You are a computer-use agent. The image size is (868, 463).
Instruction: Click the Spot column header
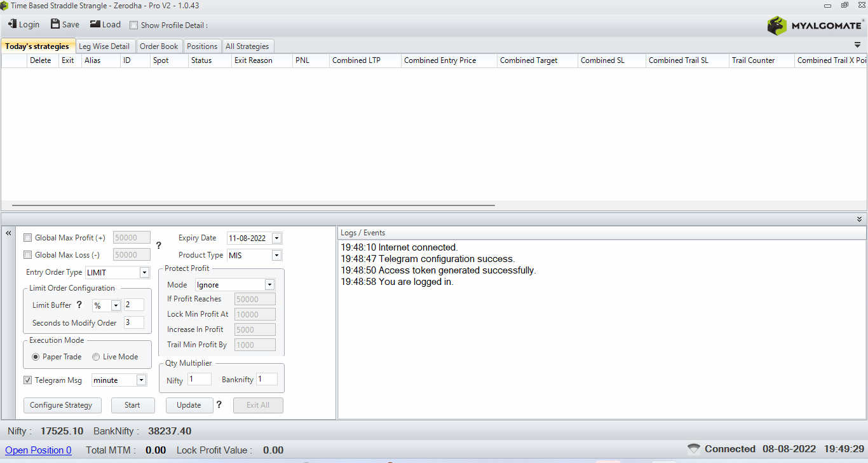pyautogui.click(x=170, y=60)
